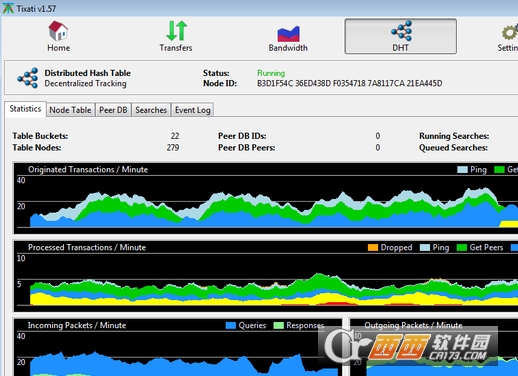
Task: Click the Running Searches label
Action: [x=454, y=136]
